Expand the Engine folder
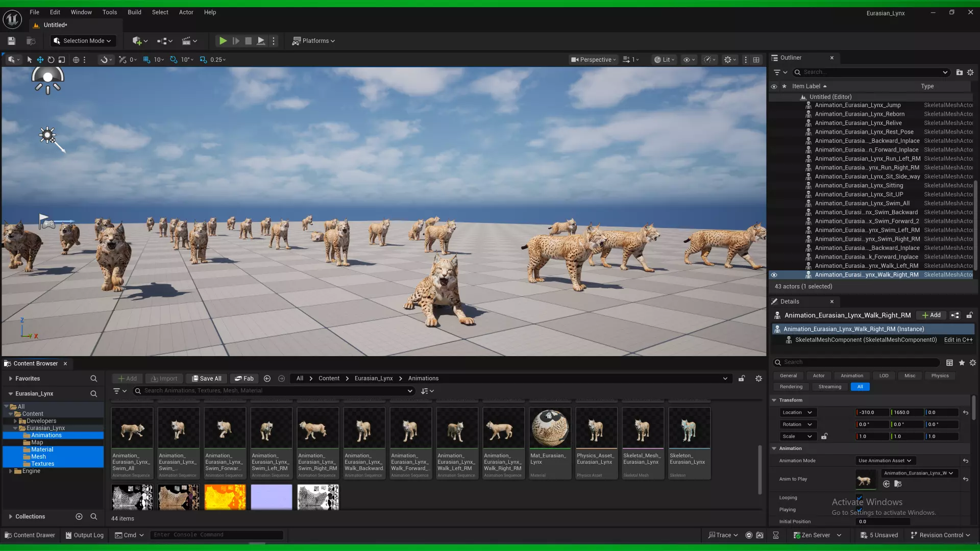 pyautogui.click(x=11, y=471)
